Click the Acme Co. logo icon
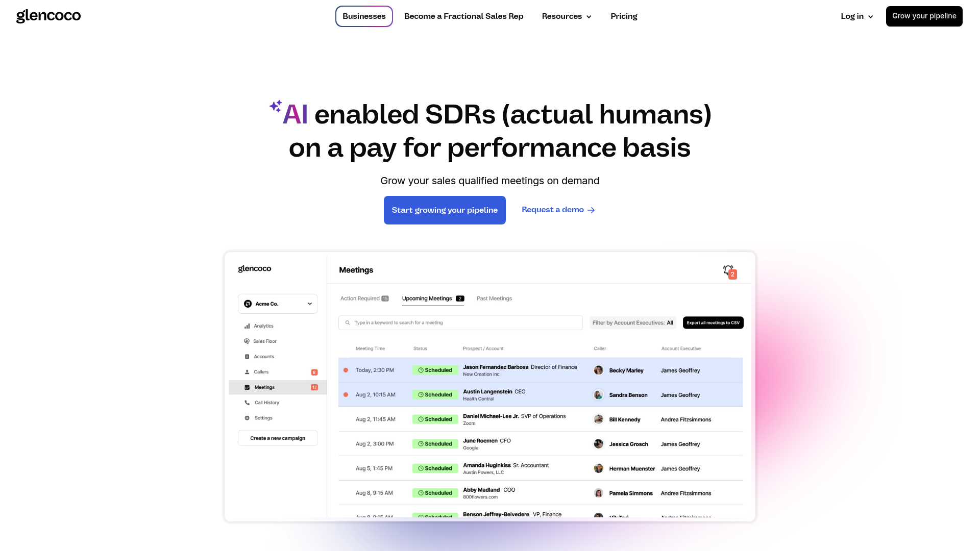980x551 pixels. (248, 304)
